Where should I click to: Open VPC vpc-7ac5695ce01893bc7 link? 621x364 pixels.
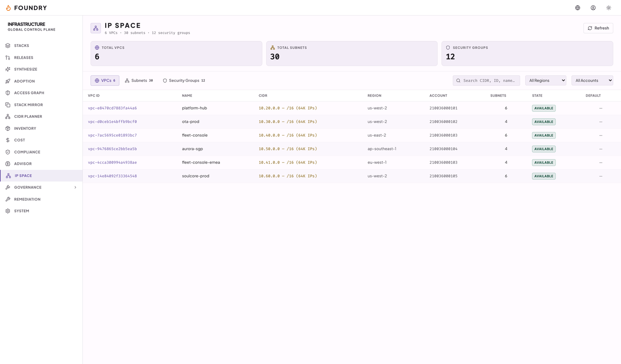tap(112, 135)
